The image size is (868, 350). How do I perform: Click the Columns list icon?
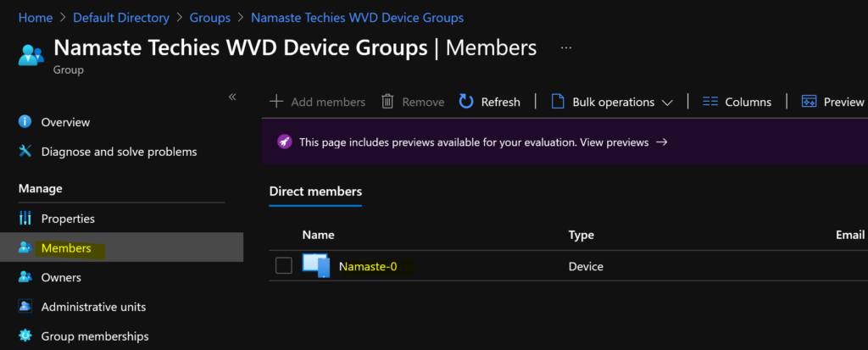pos(710,102)
